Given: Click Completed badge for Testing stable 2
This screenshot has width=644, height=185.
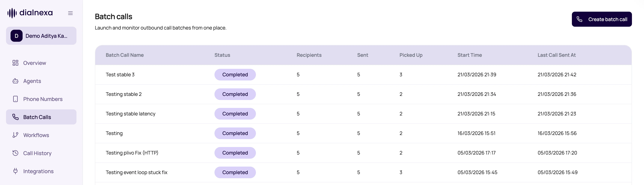Looking at the screenshot, I should (235, 94).
